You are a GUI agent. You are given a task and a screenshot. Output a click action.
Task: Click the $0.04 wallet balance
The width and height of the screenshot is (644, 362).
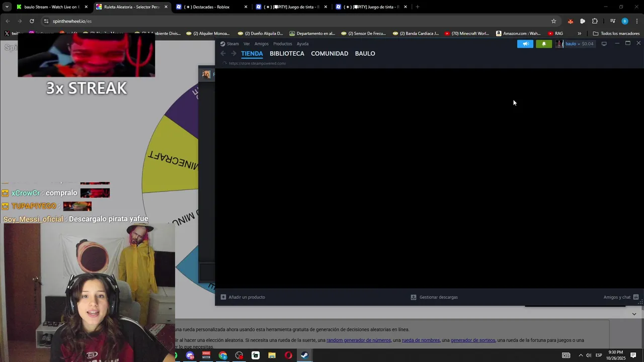point(588,44)
